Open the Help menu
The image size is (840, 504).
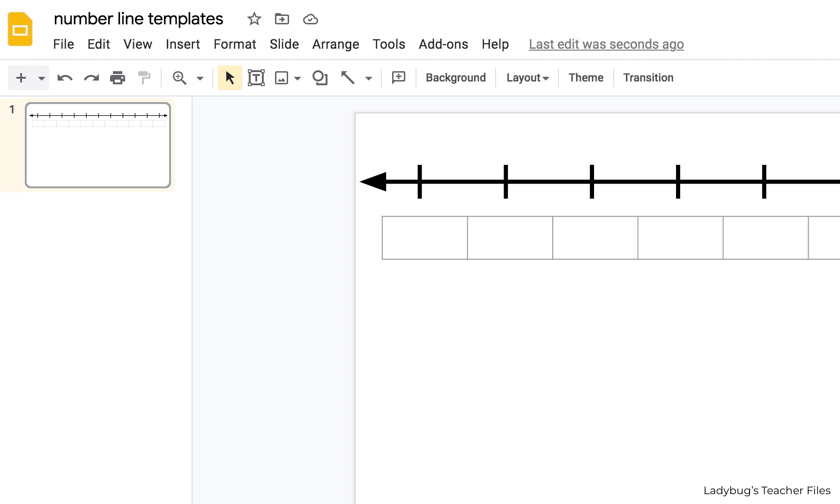coord(495,44)
